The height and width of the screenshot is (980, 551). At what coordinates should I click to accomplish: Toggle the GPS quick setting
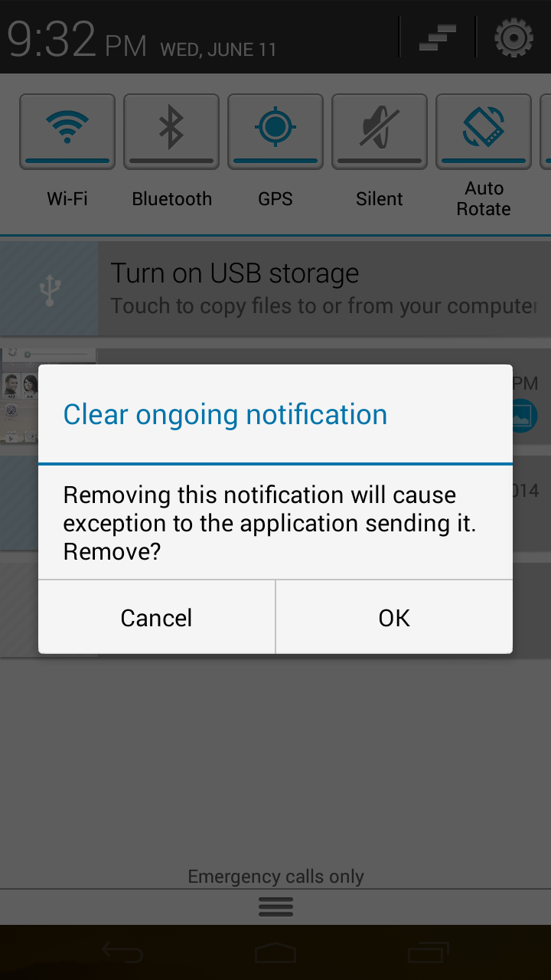[275, 131]
